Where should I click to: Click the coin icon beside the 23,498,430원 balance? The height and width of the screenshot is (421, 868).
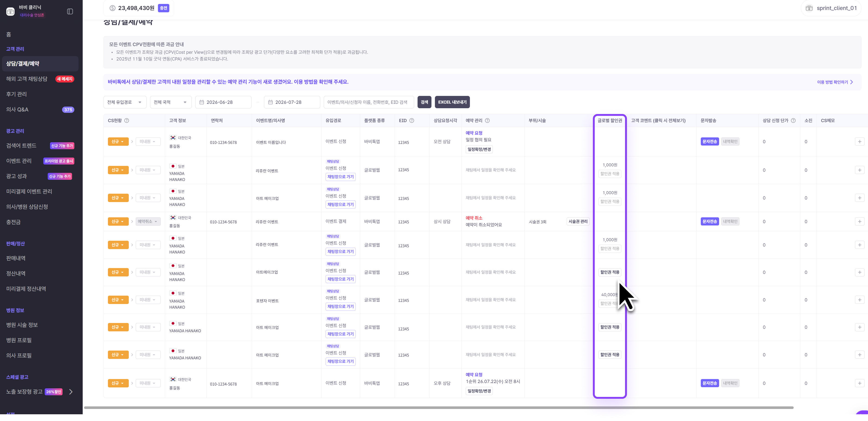click(x=113, y=8)
